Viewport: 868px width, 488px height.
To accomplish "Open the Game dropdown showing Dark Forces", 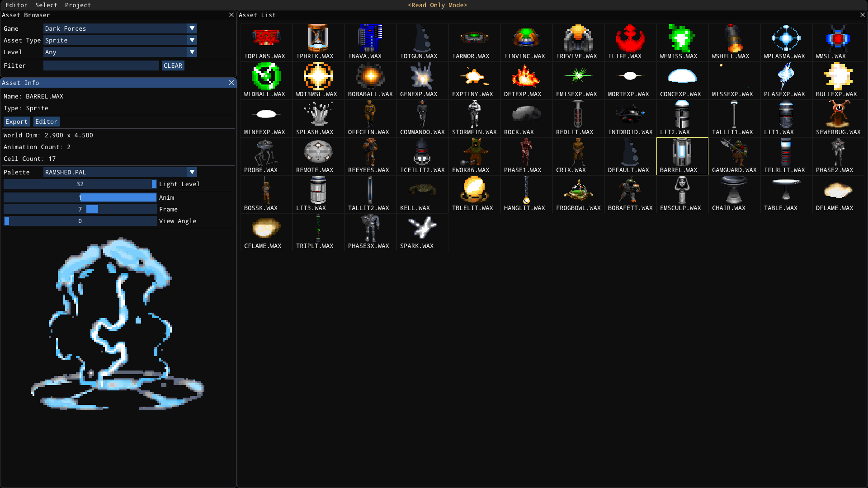I will [x=120, y=28].
